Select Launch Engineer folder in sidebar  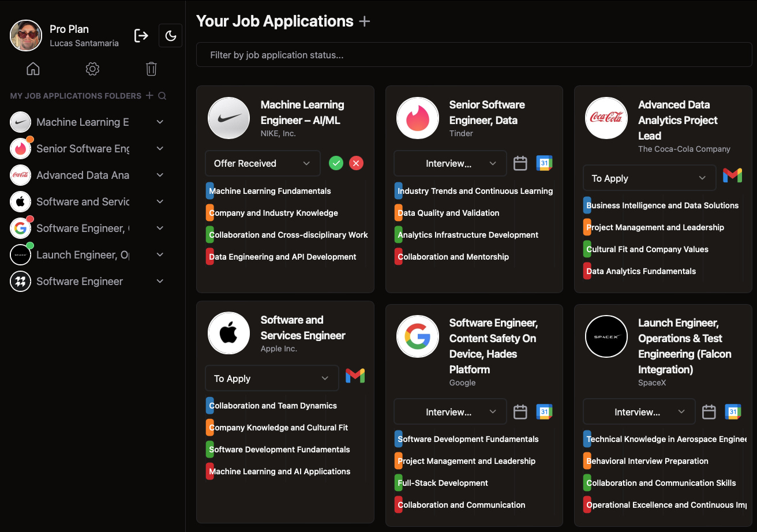click(x=83, y=254)
